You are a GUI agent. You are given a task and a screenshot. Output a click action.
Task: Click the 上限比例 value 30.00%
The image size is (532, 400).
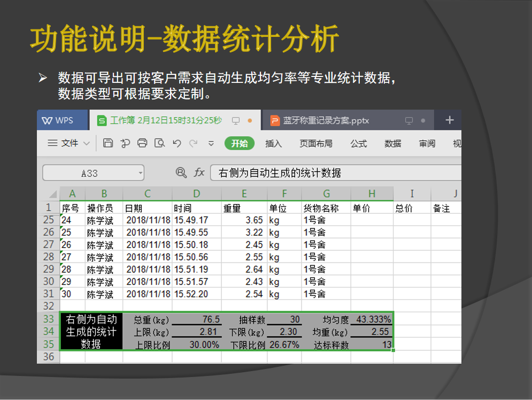197,344
